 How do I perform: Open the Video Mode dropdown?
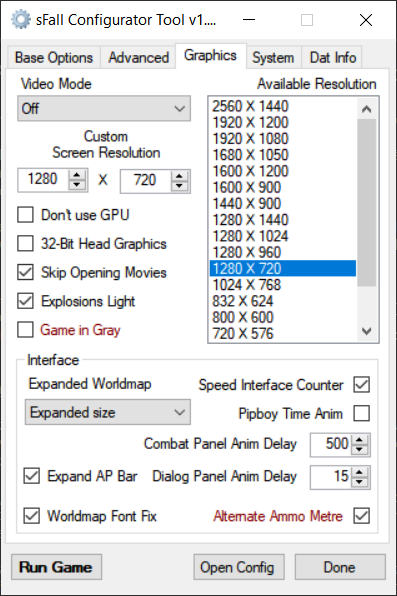click(104, 108)
